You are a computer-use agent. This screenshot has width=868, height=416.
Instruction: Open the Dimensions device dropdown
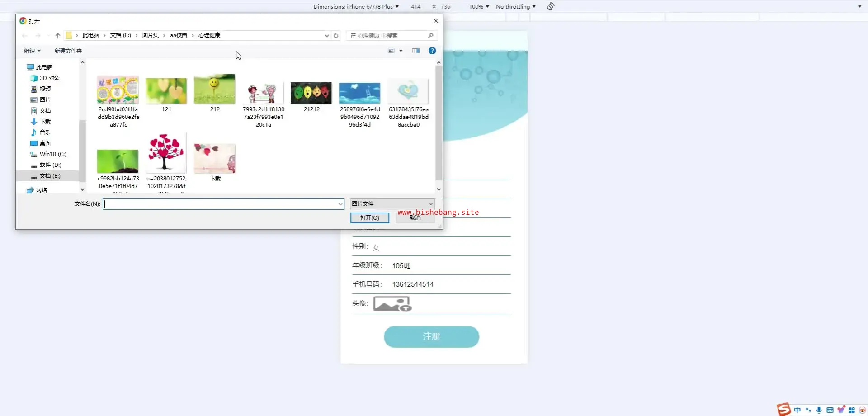tap(356, 6)
